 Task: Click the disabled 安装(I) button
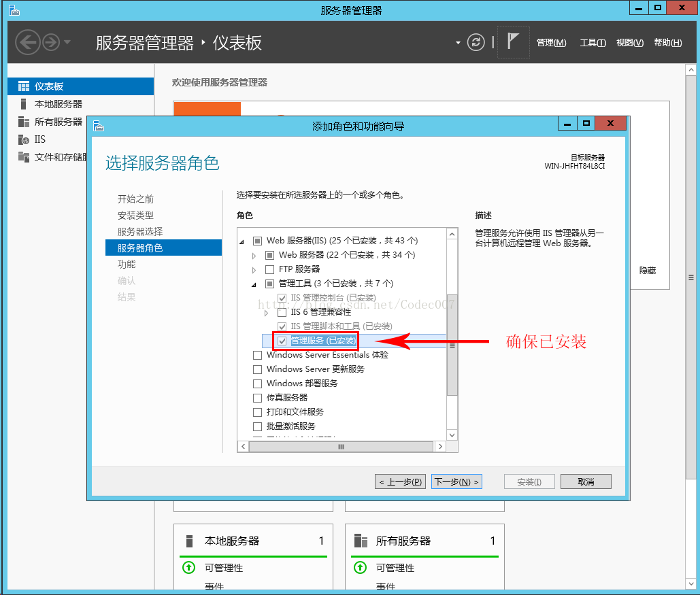[529, 481]
